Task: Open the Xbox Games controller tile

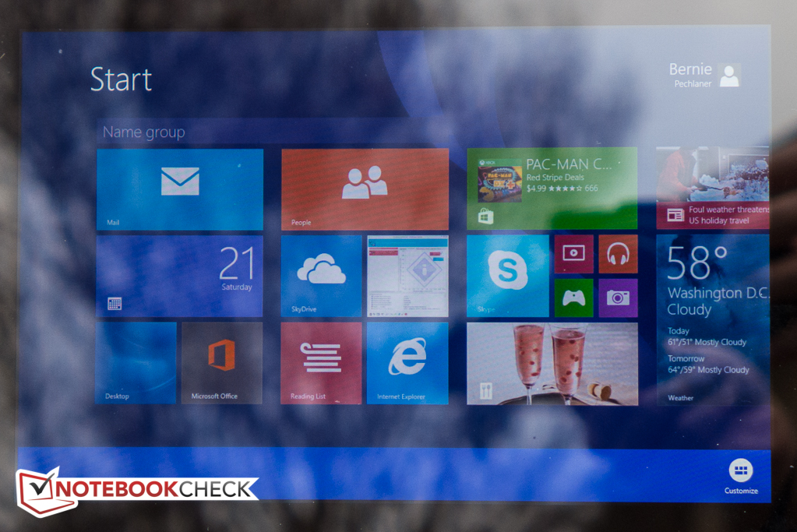Action: (x=574, y=298)
